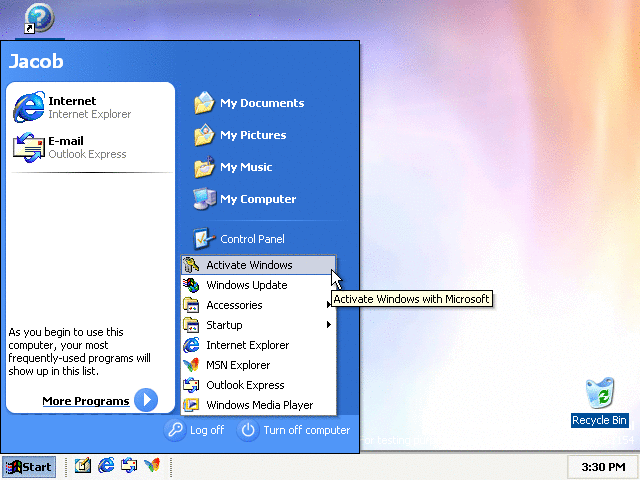Click the Startup menu text
This screenshot has height=480, width=640.
pos(224,325)
